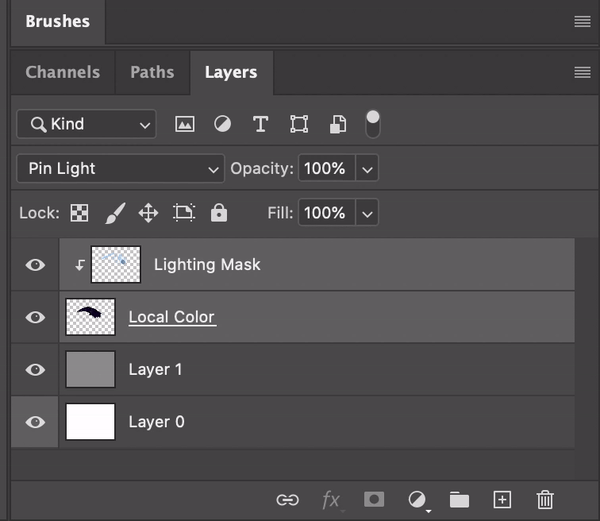Add a layer style fx icon
The height and width of the screenshot is (521, 600).
click(x=331, y=500)
